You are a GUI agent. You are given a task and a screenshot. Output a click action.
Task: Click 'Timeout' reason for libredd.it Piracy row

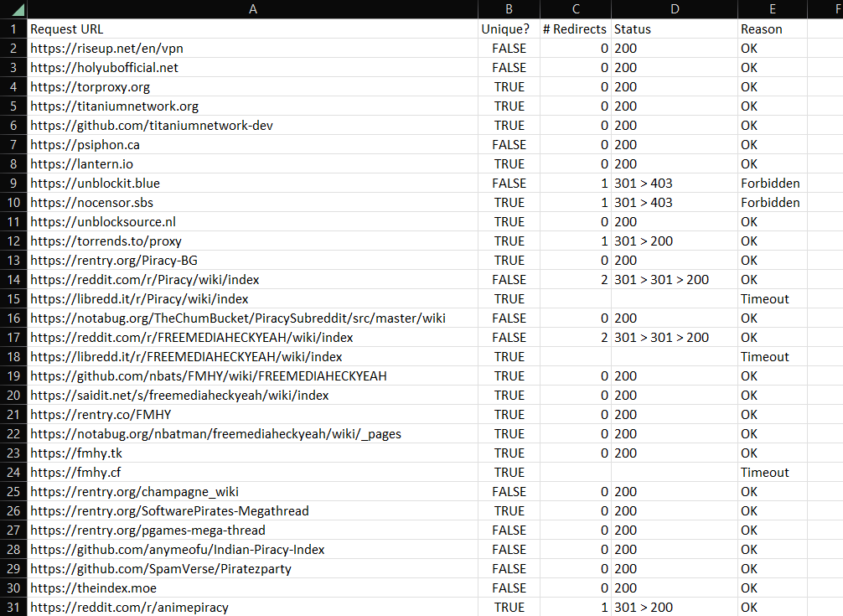click(x=772, y=299)
